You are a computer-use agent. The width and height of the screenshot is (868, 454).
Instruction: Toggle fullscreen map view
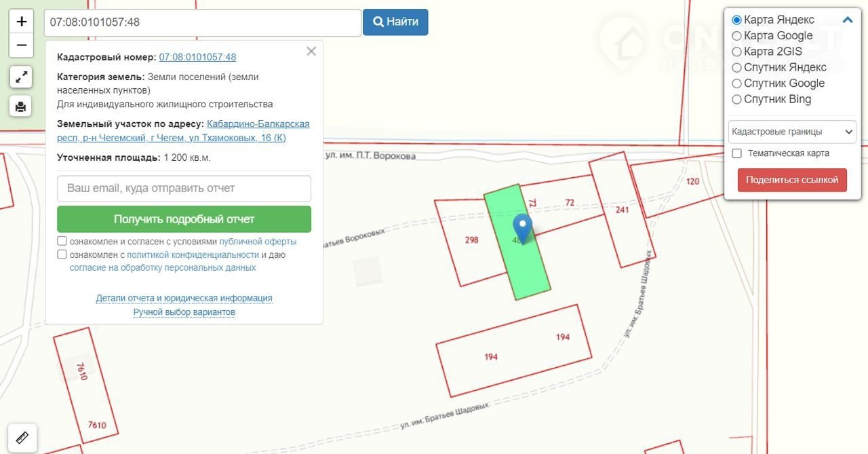[x=21, y=77]
